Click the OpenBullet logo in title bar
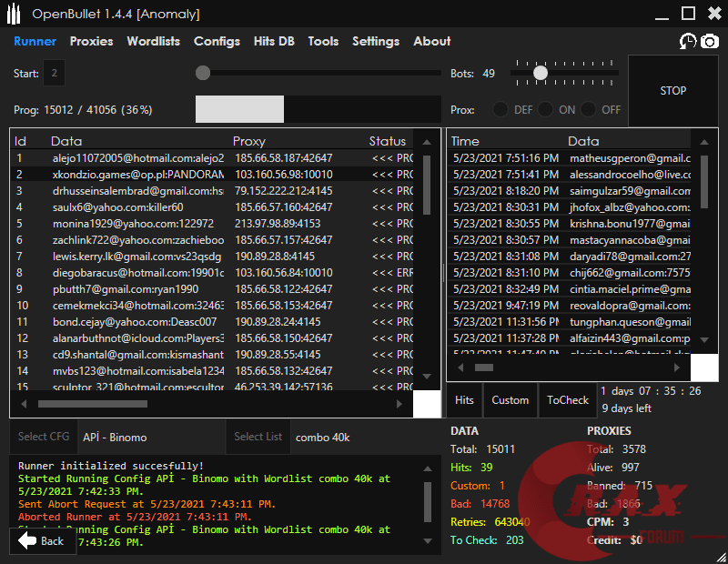The width and height of the screenshot is (728, 564). (15, 14)
